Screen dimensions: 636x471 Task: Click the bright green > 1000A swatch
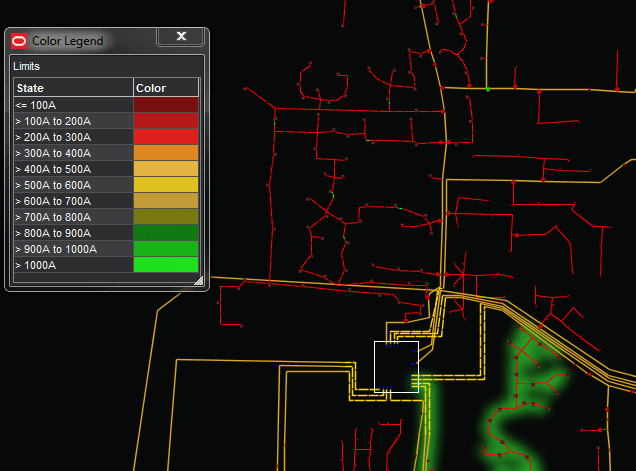coord(166,265)
